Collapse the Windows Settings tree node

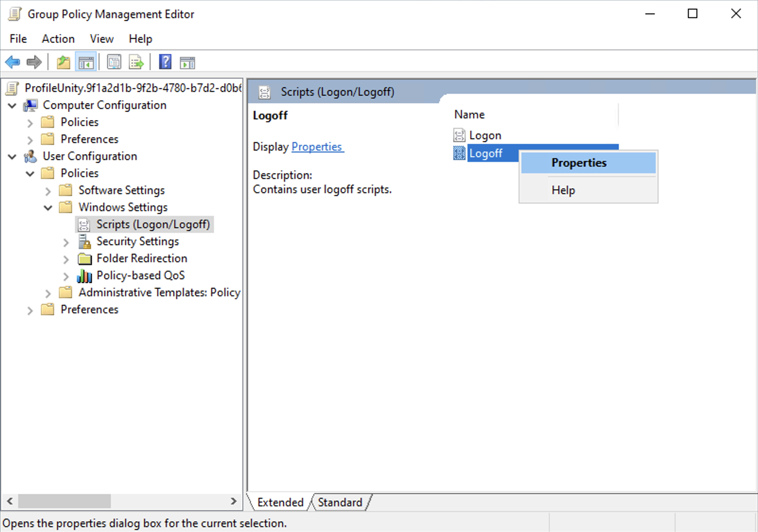tap(48, 208)
